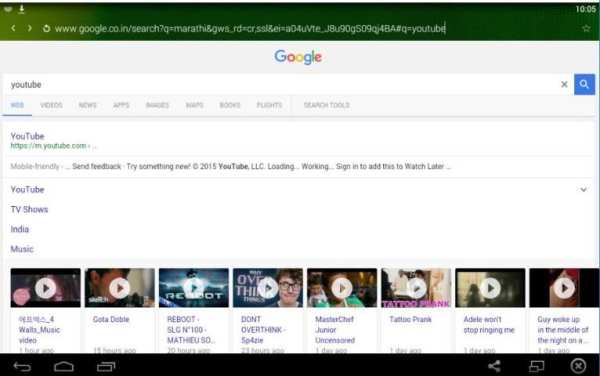The image size is (600, 376).
Task: Open the Google logo homepage
Action: [x=298, y=57]
